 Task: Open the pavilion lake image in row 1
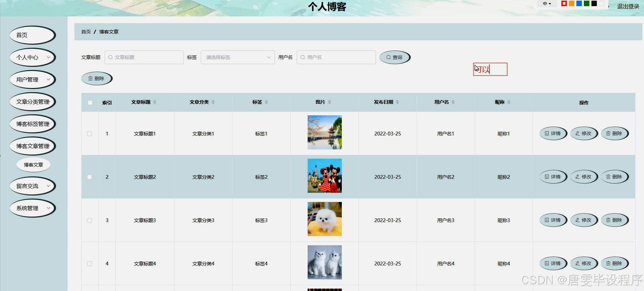point(325,132)
